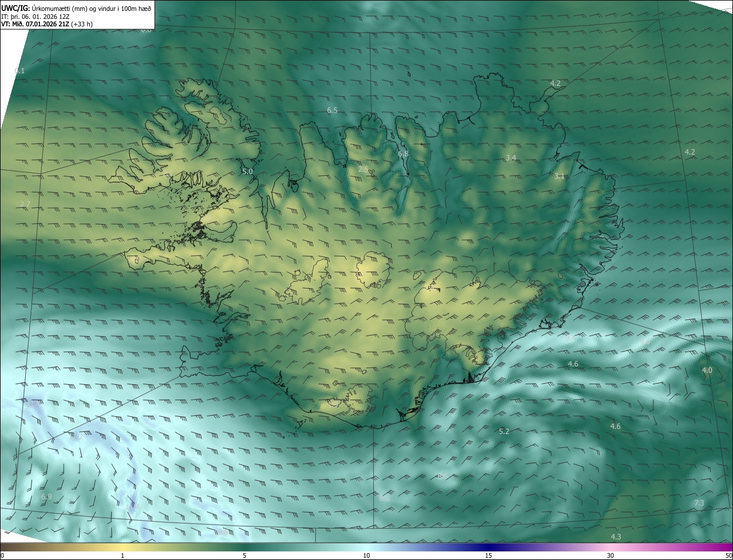Click the "6.5" value label on the map
Viewport: 733px width, 560px height.
point(332,110)
